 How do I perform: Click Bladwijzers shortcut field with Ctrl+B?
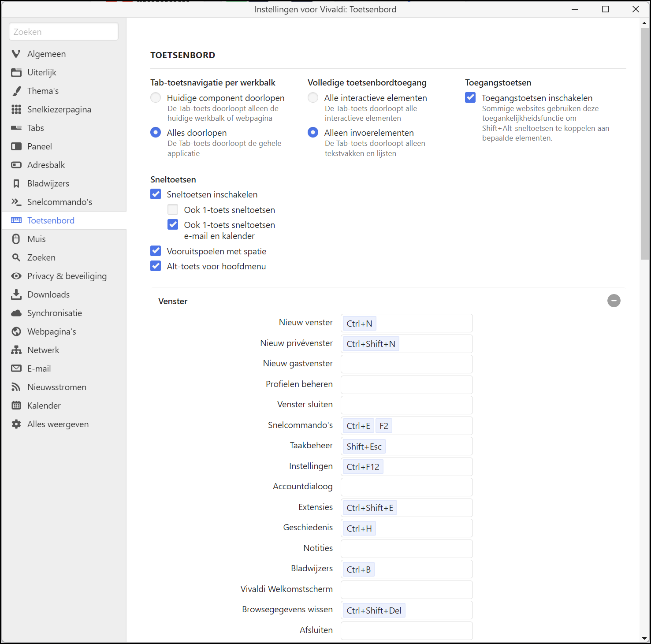[x=406, y=569]
